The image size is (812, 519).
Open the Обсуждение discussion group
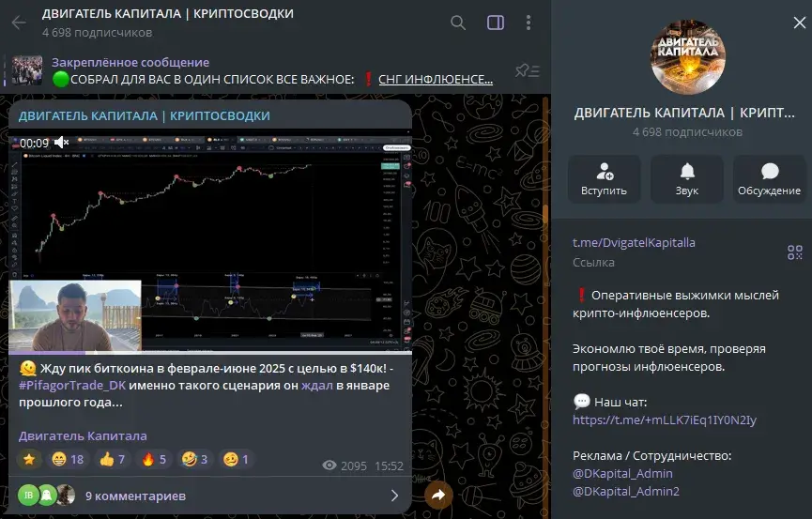pyautogui.click(x=769, y=179)
